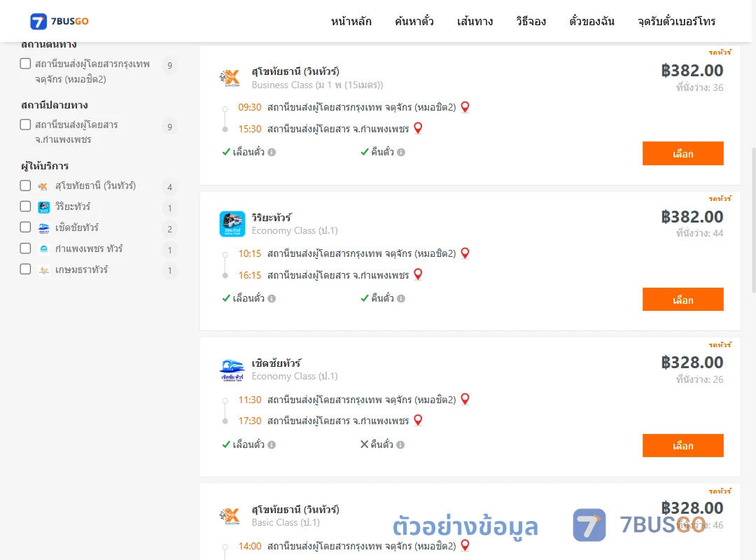This screenshot has height=560, width=756.
Task: Click the เลื่อนตั๋ว info icon on the 09:30 trip
Action: tap(272, 153)
